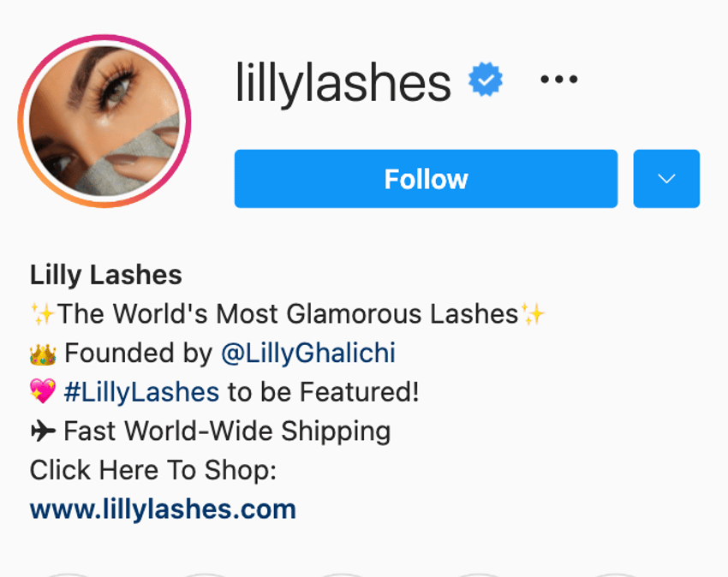
Task: Click the Founded by text
Action: 139,354
